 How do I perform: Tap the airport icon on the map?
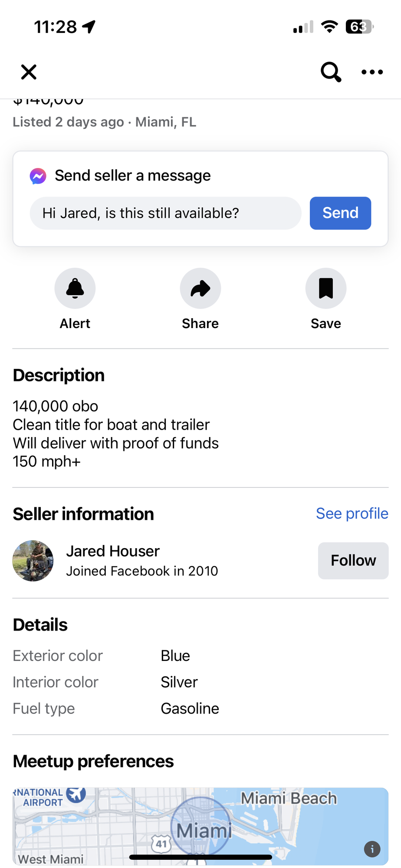pyautogui.click(x=76, y=794)
